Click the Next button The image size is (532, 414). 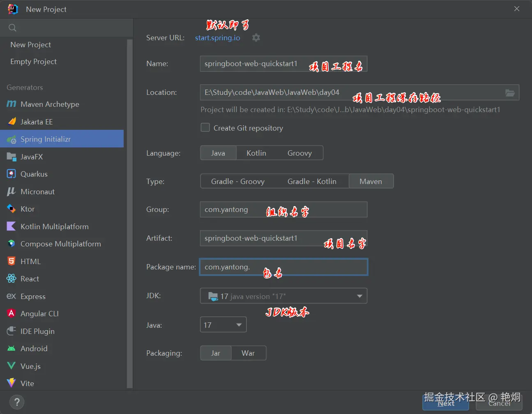pos(446,403)
